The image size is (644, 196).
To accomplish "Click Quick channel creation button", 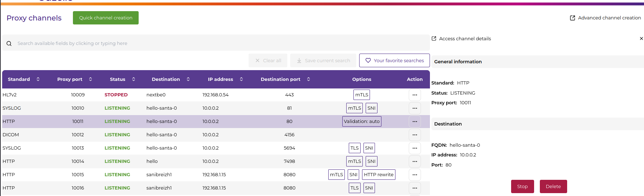I will (106, 18).
